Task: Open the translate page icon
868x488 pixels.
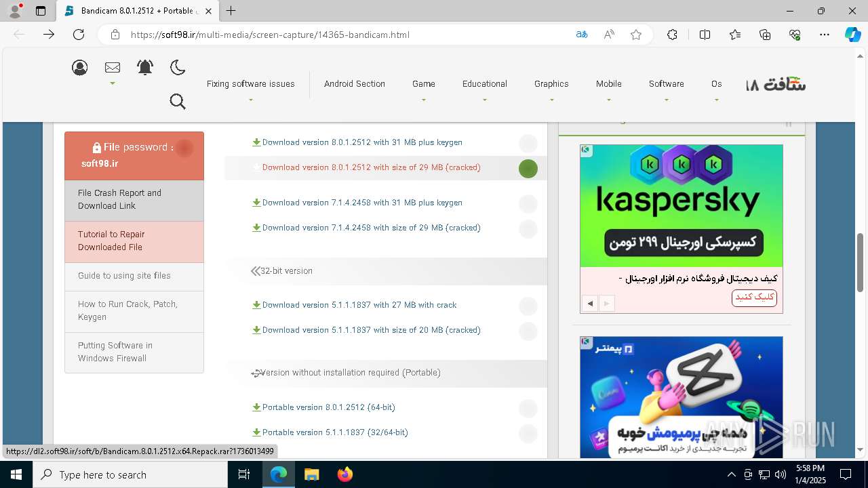Action: [582, 35]
